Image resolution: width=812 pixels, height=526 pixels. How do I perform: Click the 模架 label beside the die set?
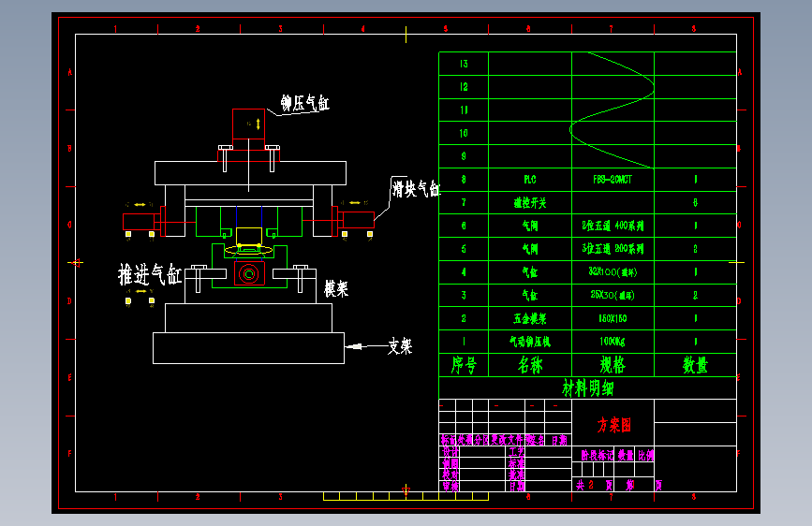336,288
